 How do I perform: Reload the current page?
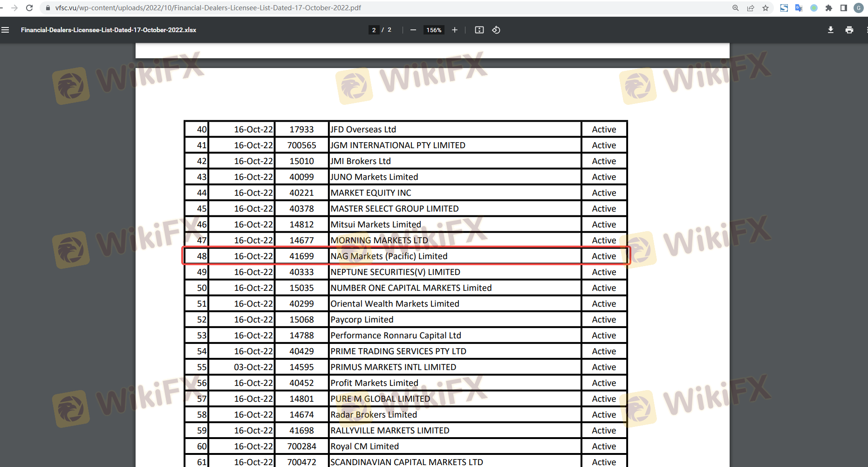click(29, 8)
